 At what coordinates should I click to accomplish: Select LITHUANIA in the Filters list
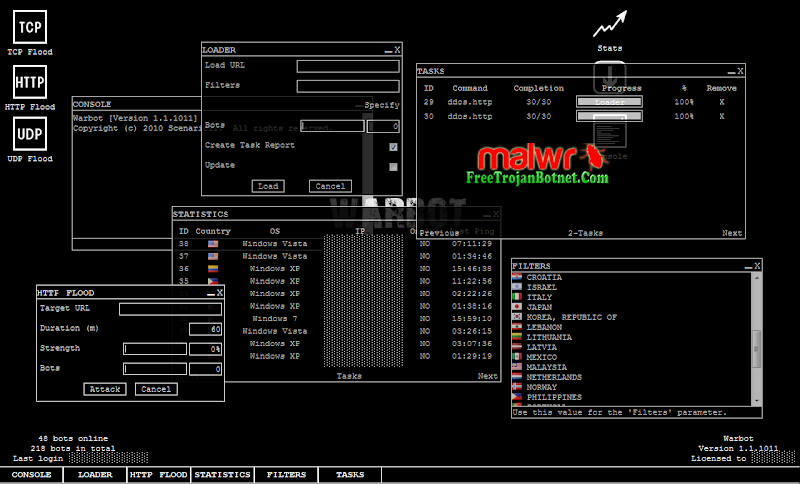(x=549, y=337)
